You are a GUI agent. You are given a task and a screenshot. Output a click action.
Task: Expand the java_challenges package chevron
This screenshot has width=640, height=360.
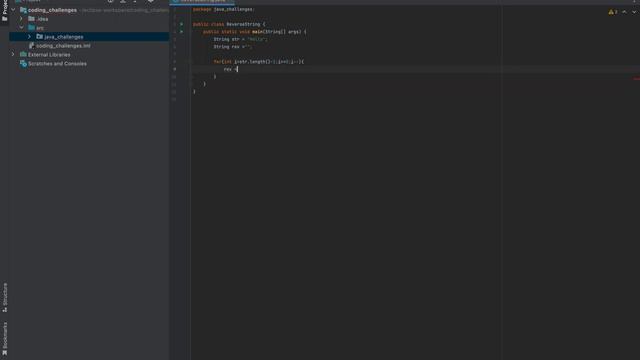pos(29,37)
